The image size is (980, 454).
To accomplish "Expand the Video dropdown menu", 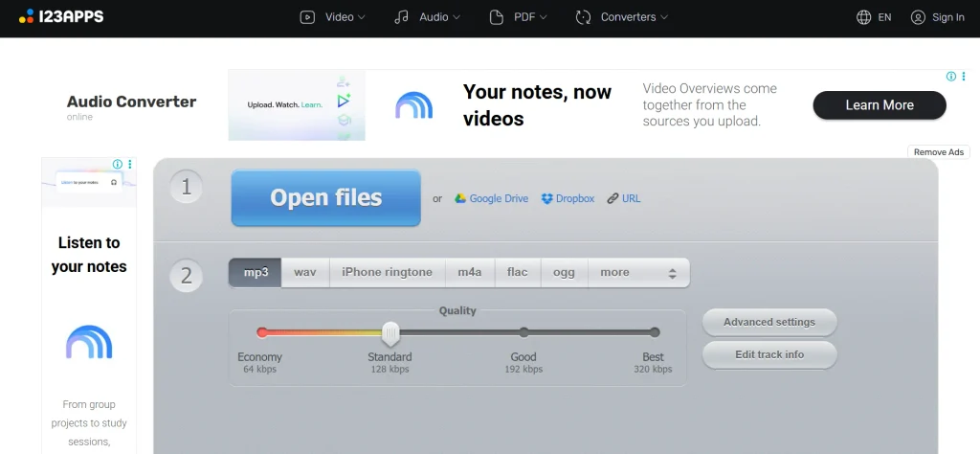I will point(361,17).
